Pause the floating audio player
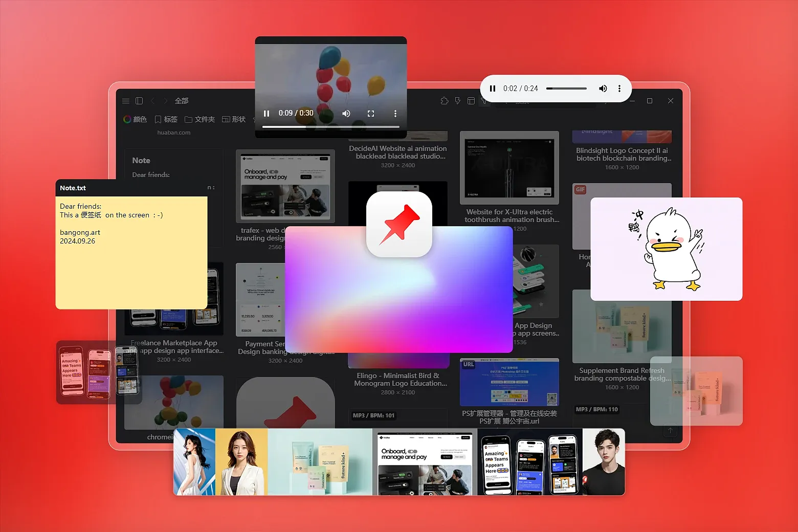The image size is (798, 532). 493,88
